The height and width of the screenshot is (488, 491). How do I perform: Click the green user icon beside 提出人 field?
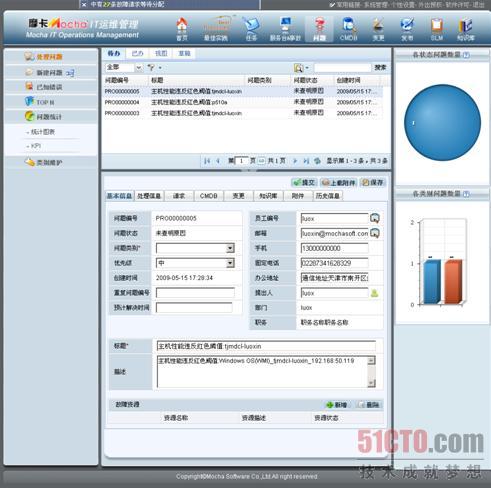pyautogui.click(x=375, y=293)
